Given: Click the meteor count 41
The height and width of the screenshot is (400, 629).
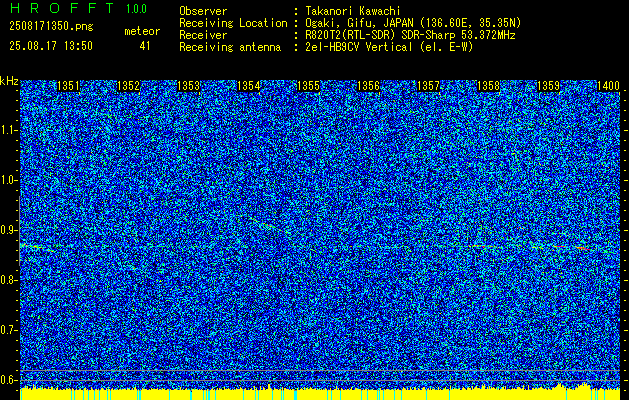Looking at the screenshot, I should (x=145, y=46).
